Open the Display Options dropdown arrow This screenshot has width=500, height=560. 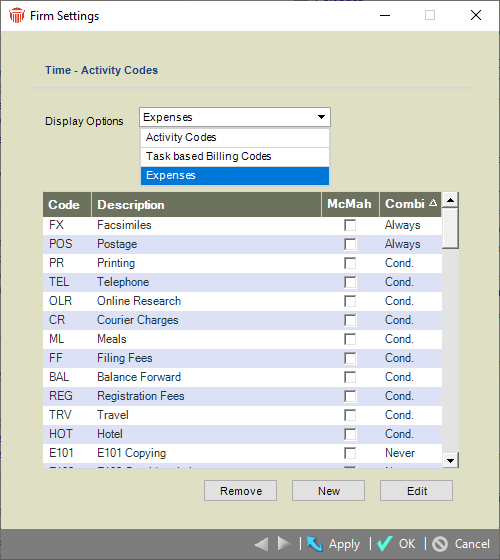(321, 117)
